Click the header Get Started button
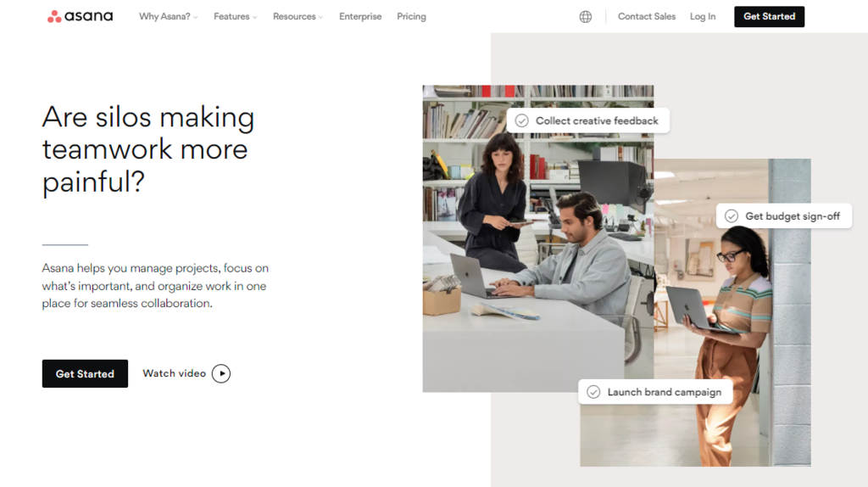This screenshot has width=868, height=487. pyautogui.click(x=769, y=17)
